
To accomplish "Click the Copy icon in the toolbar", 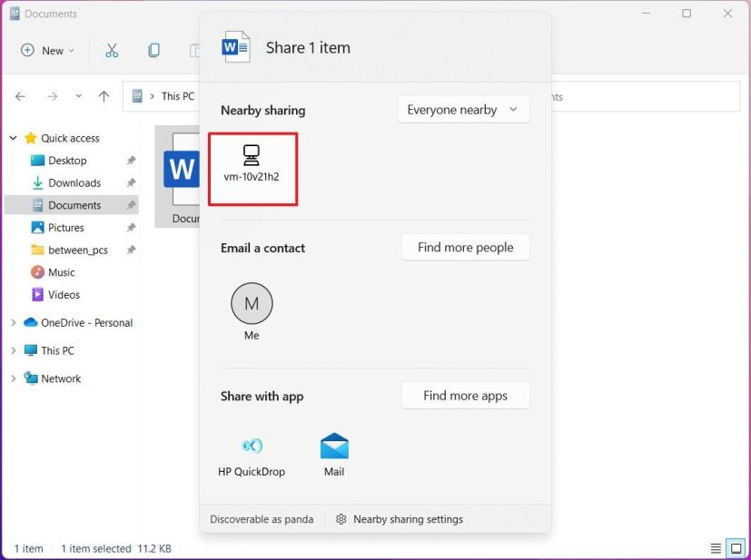I will (x=153, y=50).
